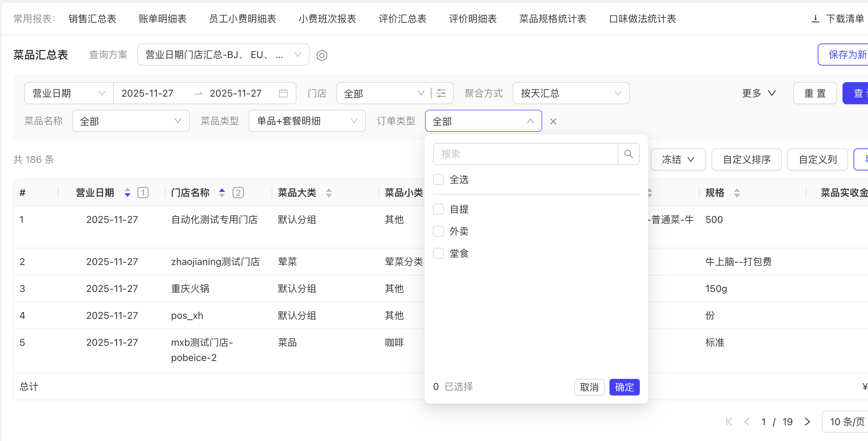Open the 菜品类型 dropdown

(x=306, y=121)
